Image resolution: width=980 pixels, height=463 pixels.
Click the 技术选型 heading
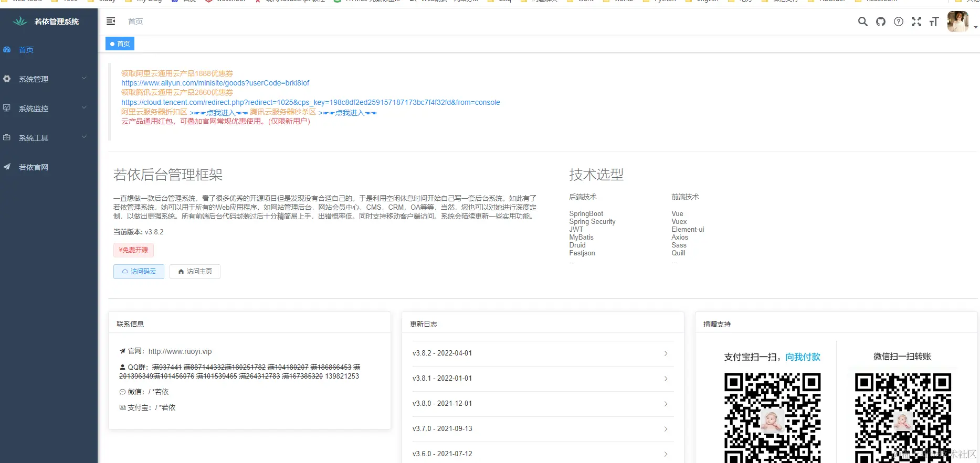(596, 175)
